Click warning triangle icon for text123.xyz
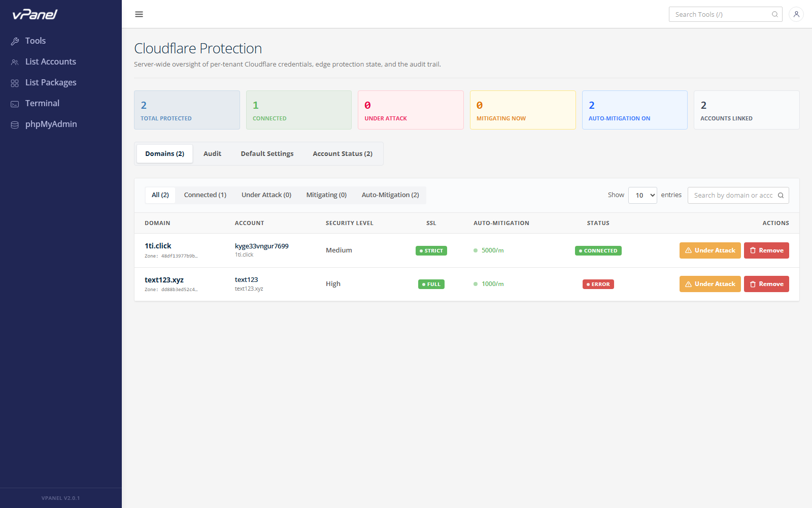The width and height of the screenshot is (812, 508). point(689,284)
